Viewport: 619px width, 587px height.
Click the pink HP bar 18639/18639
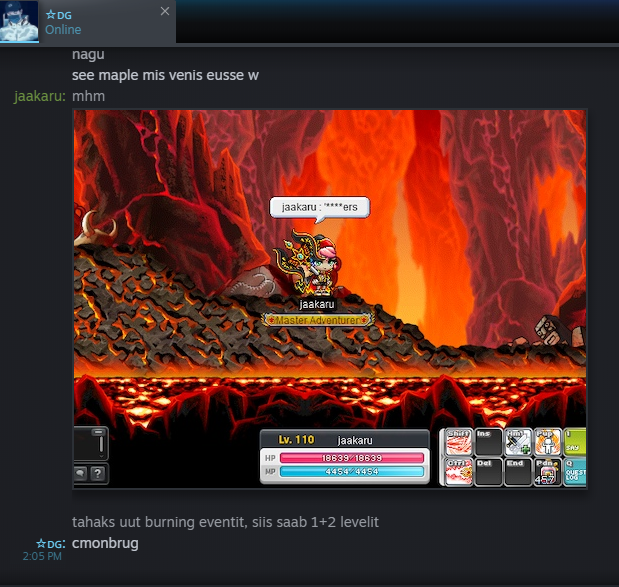point(352,458)
